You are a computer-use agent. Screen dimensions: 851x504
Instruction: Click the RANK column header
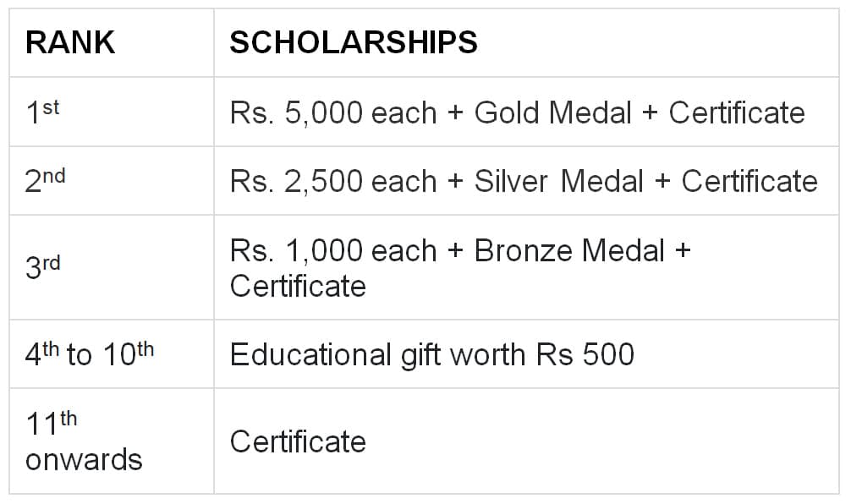click(70, 42)
